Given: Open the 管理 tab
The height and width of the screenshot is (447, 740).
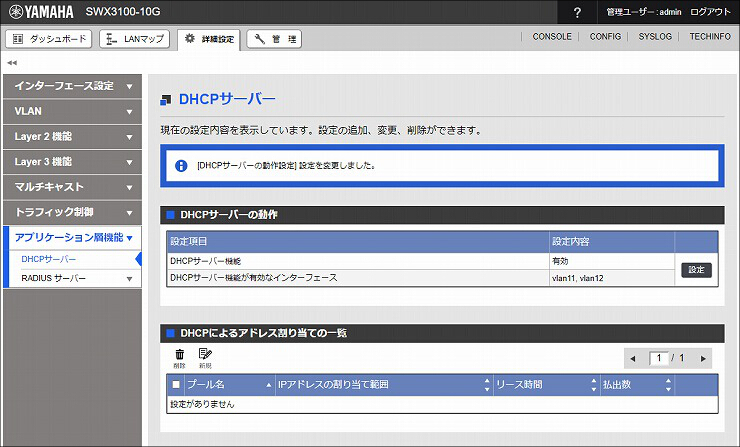Looking at the screenshot, I should [x=274, y=39].
